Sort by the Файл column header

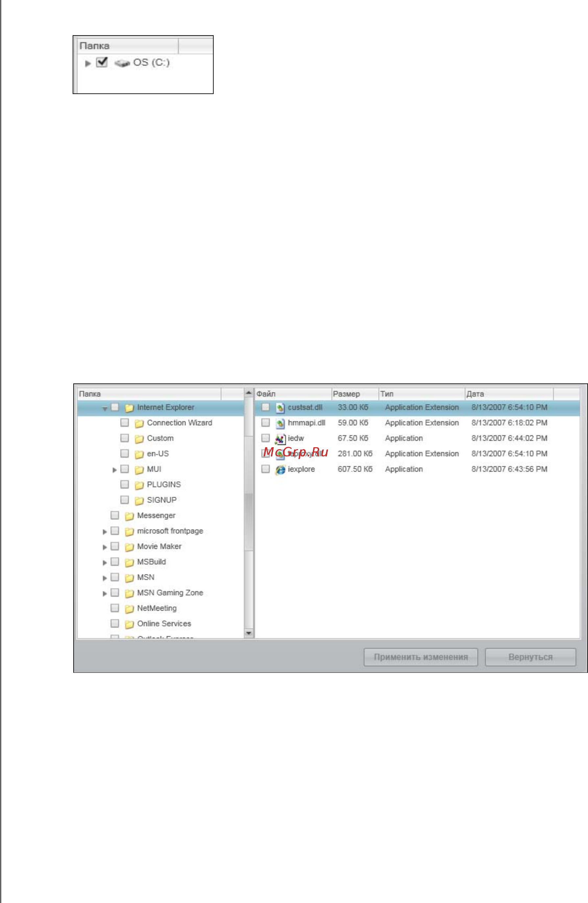[x=293, y=394]
